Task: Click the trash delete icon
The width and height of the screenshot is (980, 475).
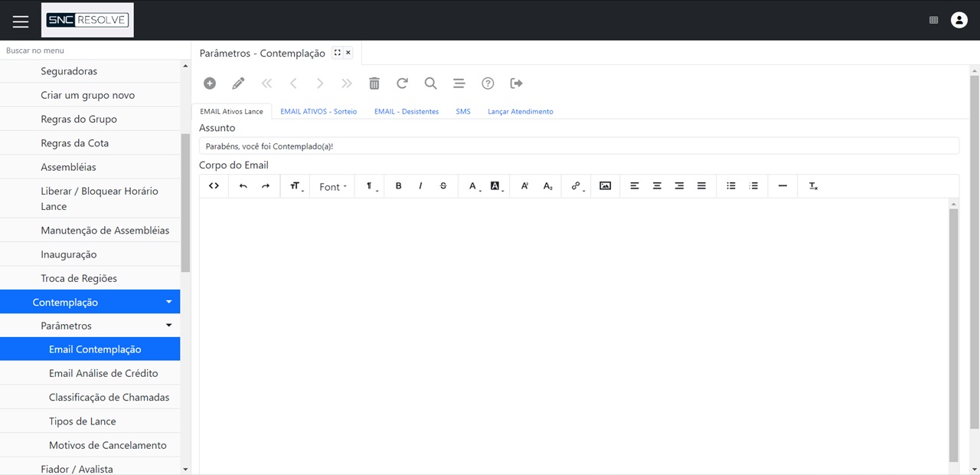Action: click(x=374, y=84)
